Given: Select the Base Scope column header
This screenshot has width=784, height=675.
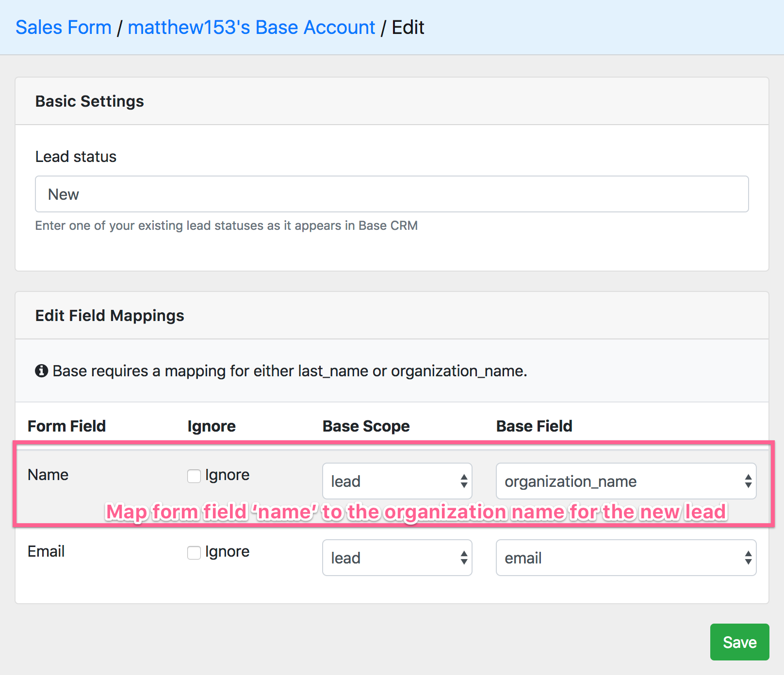Looking at the screenshot, I should pos(366,426).
